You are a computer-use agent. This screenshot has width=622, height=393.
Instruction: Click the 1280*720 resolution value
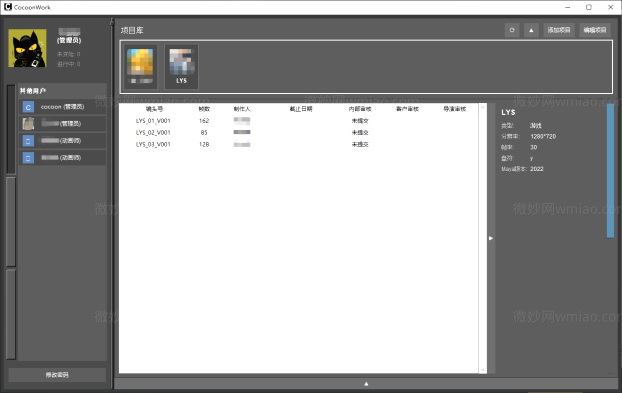pyautogui.click(x=543, y=136)
